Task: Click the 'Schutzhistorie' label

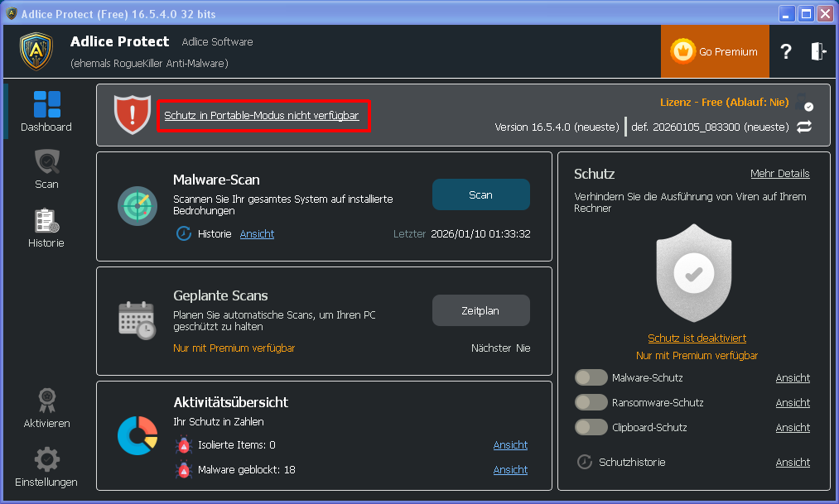Action: pos(632,463)
